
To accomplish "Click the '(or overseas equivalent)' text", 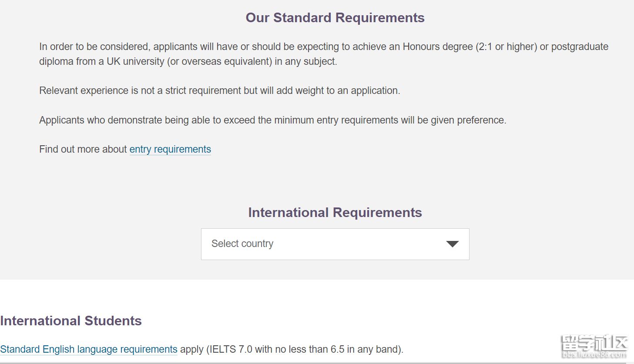I will click(221, 61).
